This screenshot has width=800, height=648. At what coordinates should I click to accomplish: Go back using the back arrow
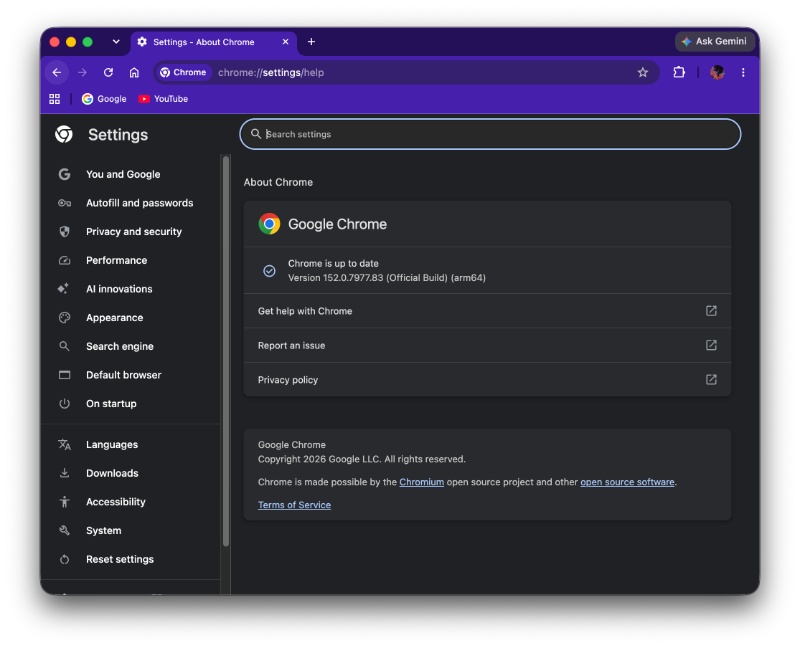[57, 72]
